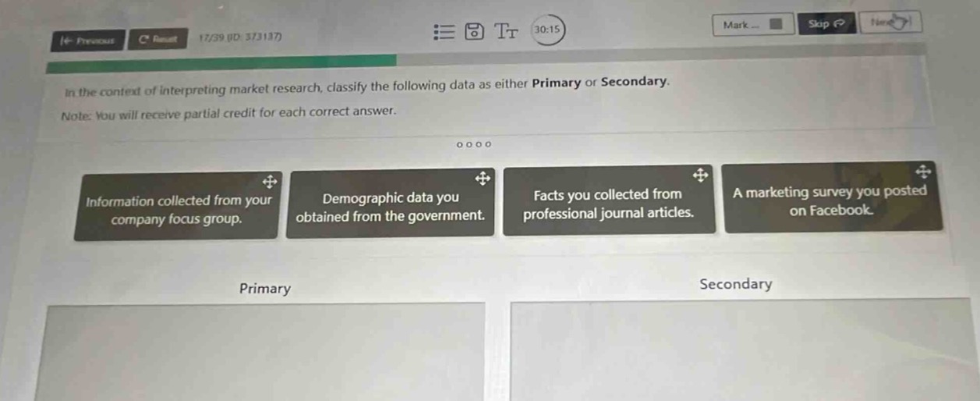This screenshot has width=980, height=401.
Task: Grab move handle on government data card
Action: [x=483, y=179]
